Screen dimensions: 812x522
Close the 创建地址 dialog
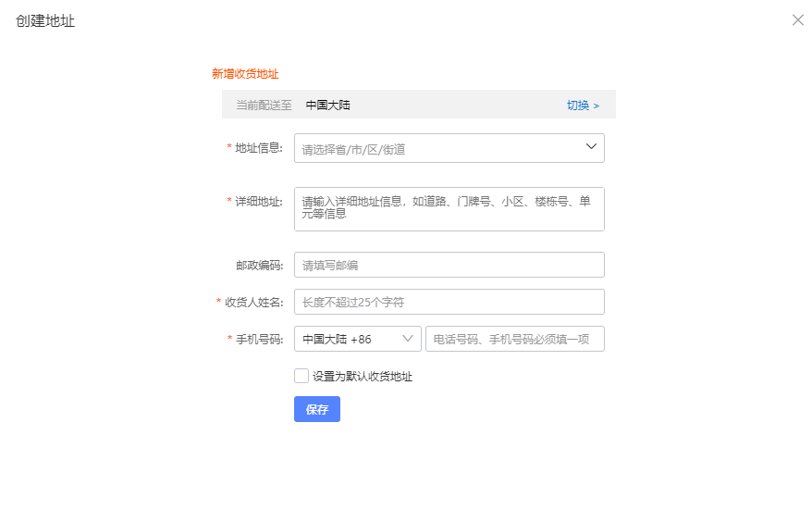pos(797,20)
